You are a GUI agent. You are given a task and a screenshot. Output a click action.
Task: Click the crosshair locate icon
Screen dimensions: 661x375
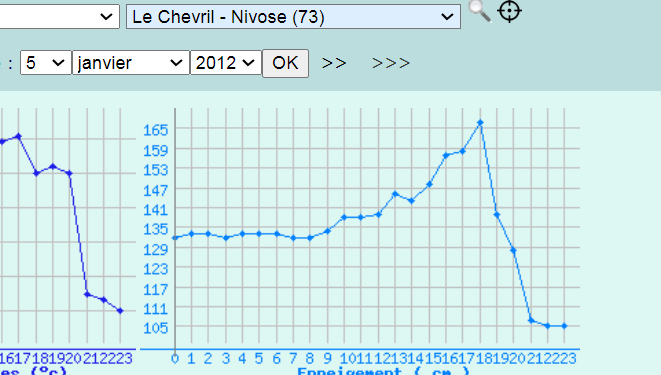tap(510, 11)
